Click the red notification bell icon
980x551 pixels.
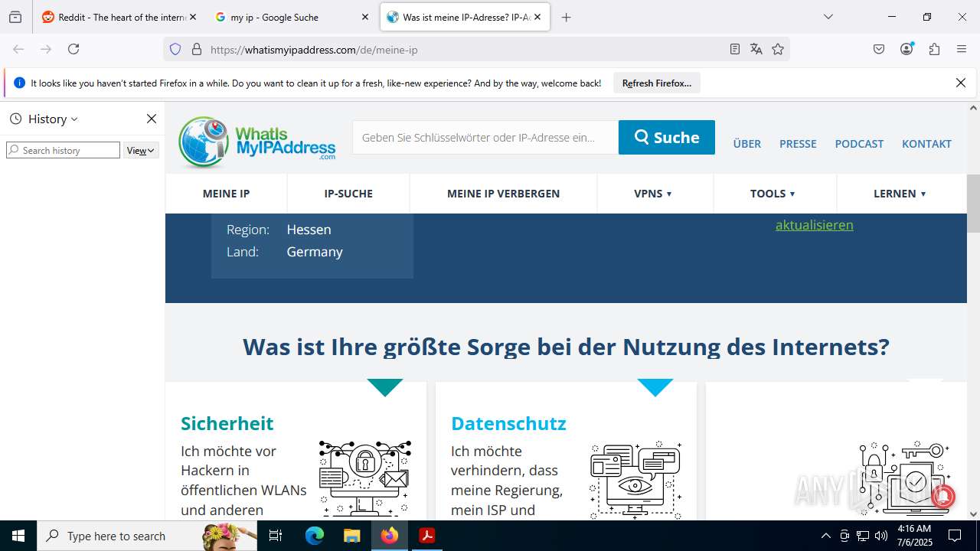[x=942, y=497]
